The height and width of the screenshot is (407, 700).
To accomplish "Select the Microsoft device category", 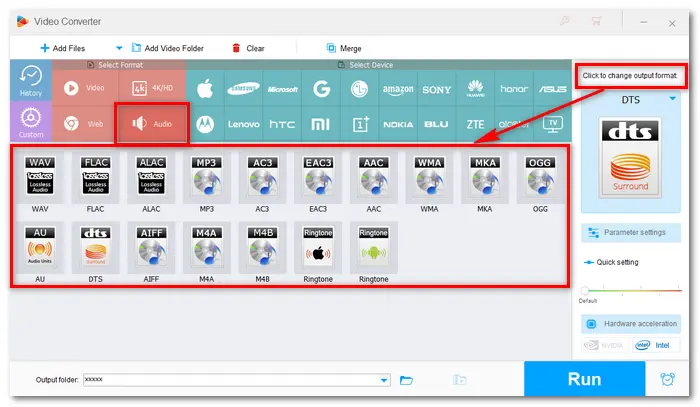I will [282, 88].
